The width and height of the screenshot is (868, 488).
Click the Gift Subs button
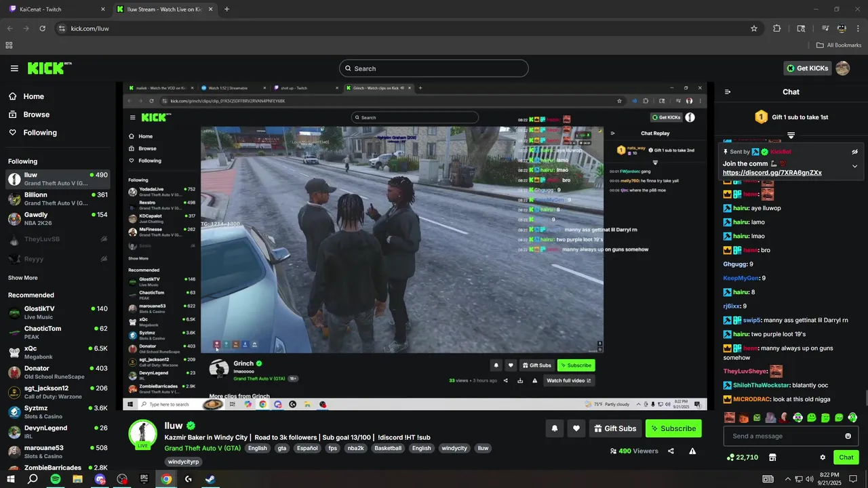[x=615, y=428]
